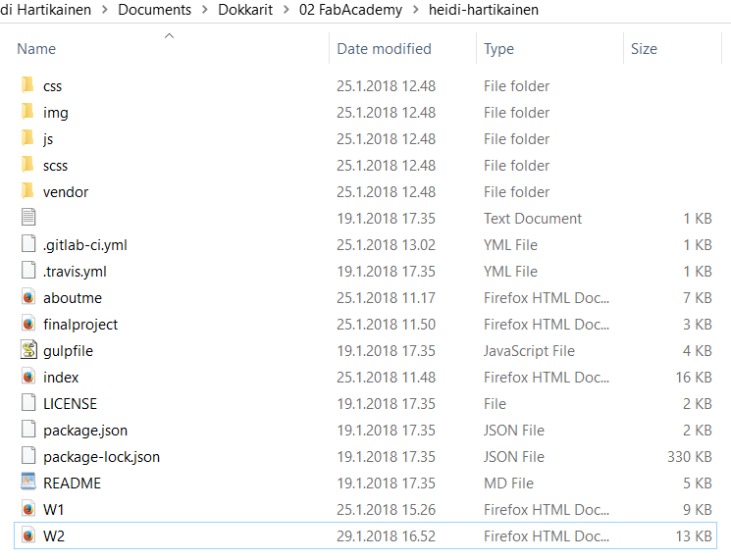Click the 16 KB size value

694,378
